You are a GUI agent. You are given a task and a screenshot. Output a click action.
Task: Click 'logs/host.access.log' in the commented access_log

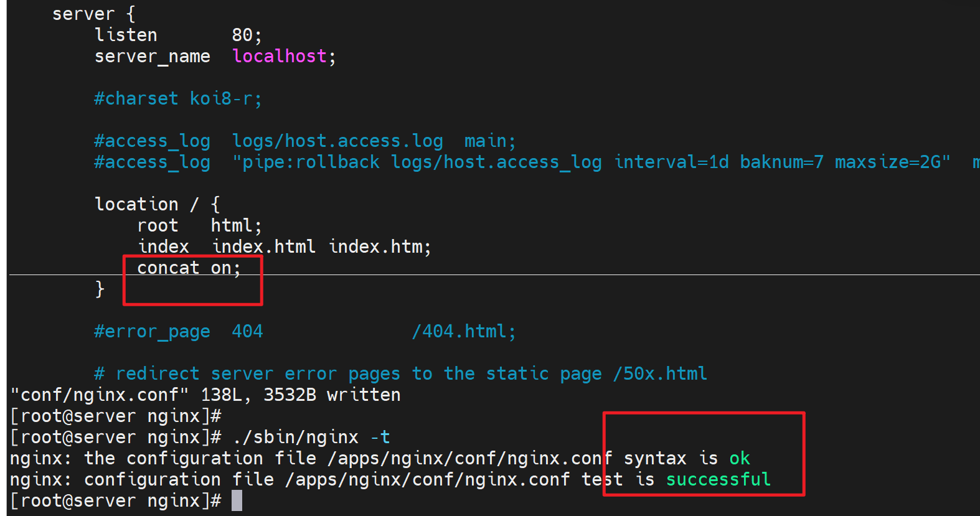337,141
